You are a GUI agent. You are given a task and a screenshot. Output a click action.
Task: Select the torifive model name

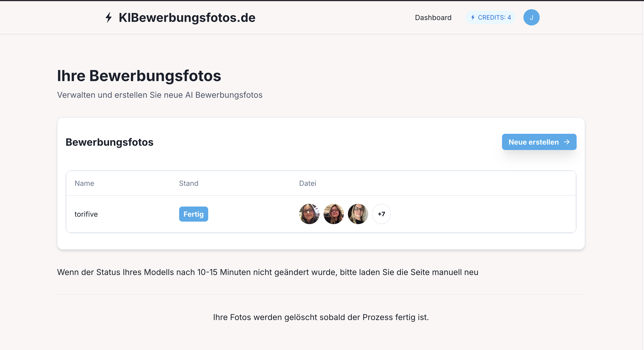pos(86,214)
